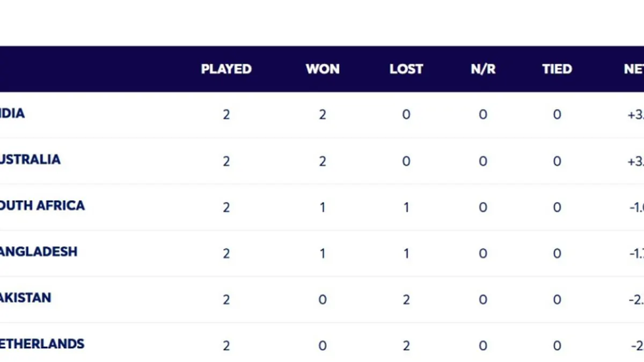Open the Bangladesh team link
The image size is (644, 362).
tap(39, 252)
